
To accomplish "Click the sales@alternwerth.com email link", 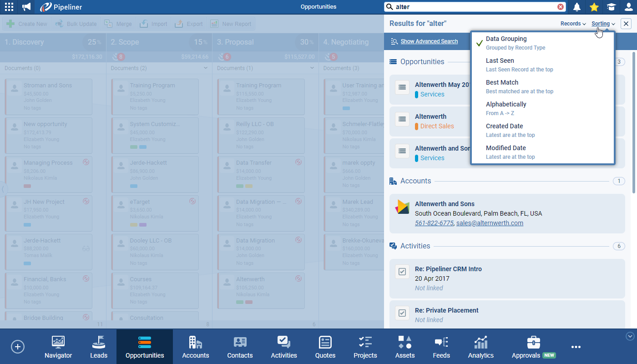I will (x=490, y=223).
